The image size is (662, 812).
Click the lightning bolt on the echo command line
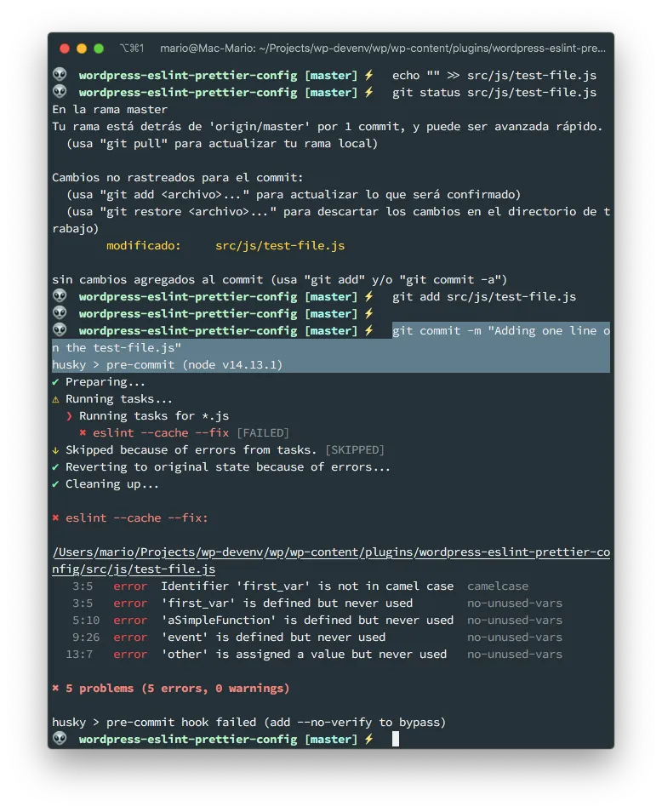click(368, 75)
